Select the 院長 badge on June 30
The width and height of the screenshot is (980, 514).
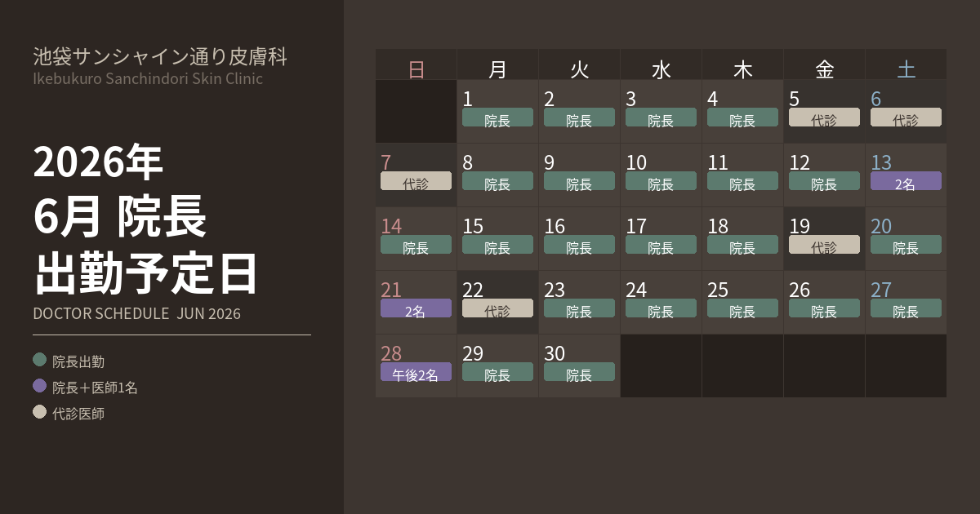point(579,372)
